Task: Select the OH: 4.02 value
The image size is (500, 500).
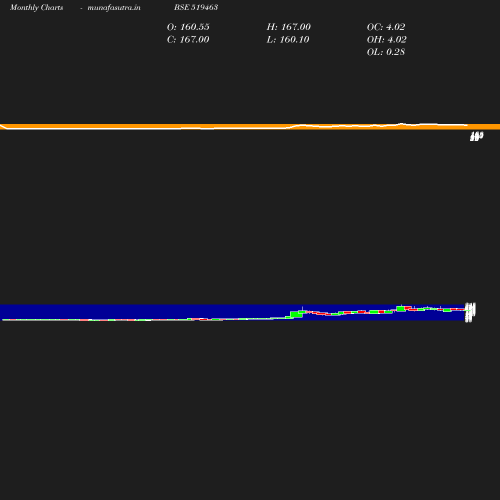Action: tap(386, 39)
